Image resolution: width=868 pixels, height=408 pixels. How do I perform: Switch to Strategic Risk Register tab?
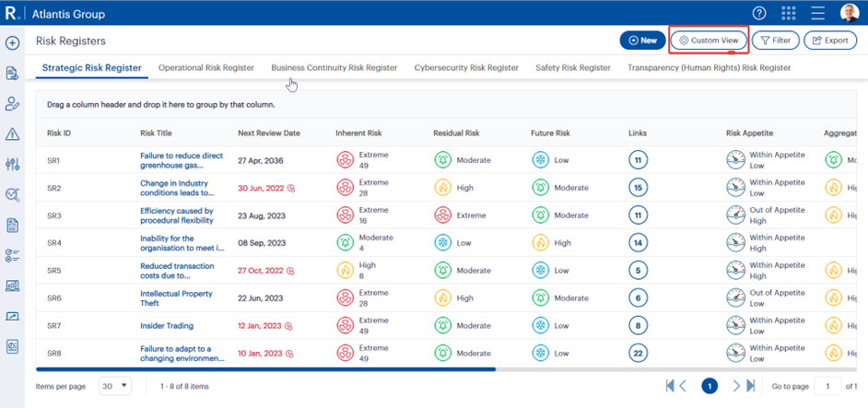click(x=92, y=68)
